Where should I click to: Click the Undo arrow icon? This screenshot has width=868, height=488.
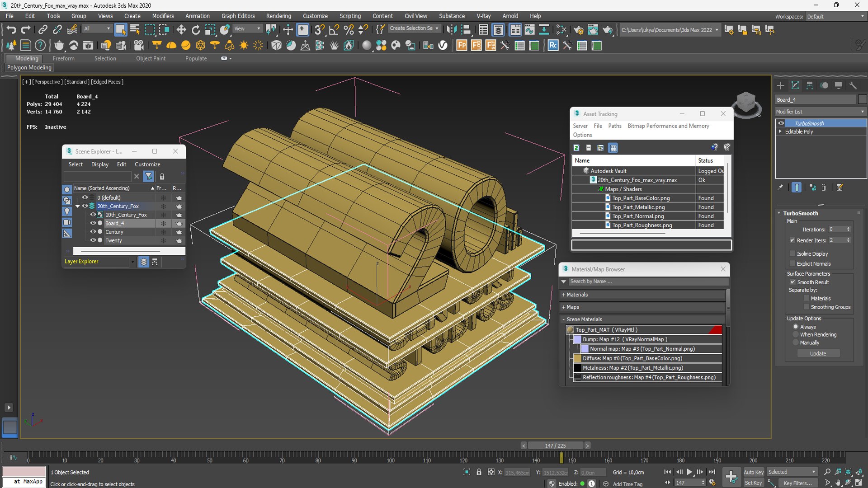click(x=11, y=30)
